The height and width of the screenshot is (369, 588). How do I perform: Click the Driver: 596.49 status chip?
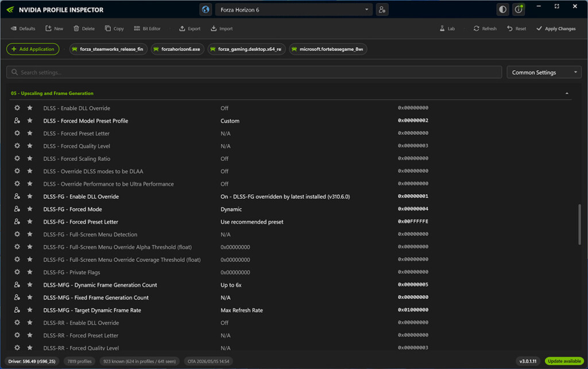pyautogui.click(x=32, y=361)
